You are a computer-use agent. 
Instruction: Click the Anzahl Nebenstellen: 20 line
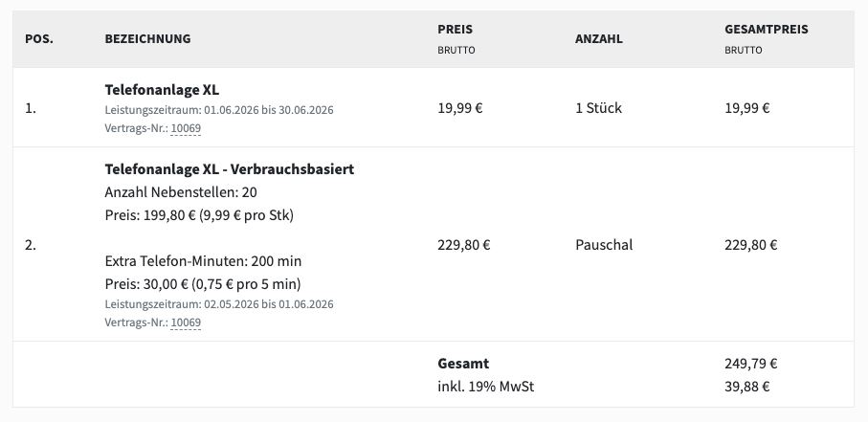tap(181, 192)
